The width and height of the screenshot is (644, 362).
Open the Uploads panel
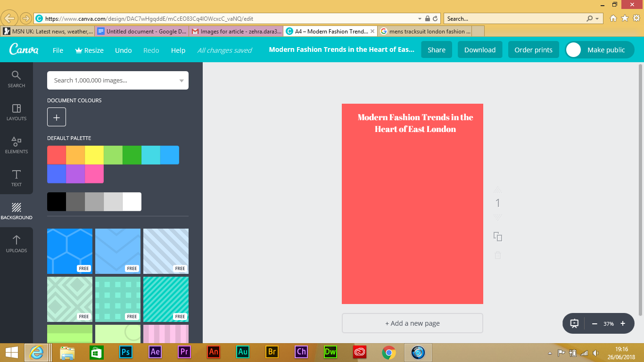17,244
